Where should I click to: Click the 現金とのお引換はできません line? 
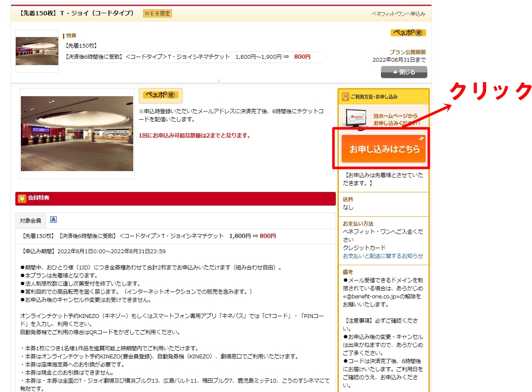[67, 372]
